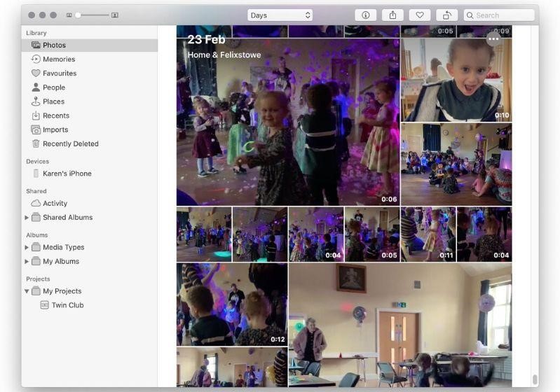The image size is (560, 392).
Task: Collapse the My Projects disclosure triangle
Action: coord(27,291)
